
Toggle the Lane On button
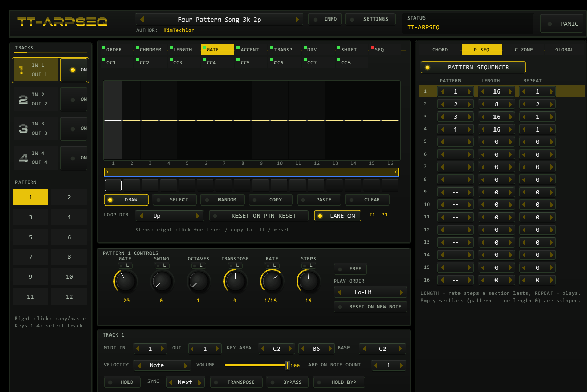(338, 216)
